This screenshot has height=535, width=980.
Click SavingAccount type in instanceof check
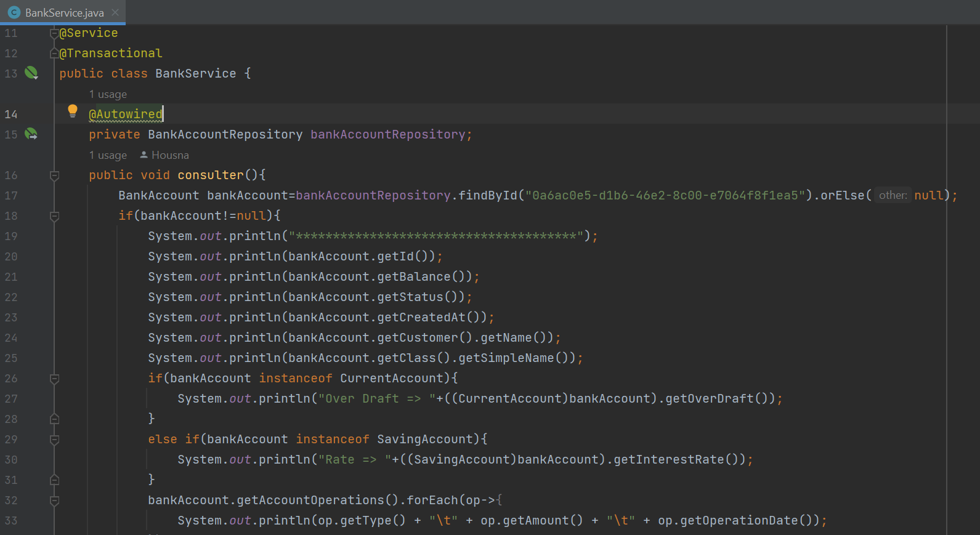pyautogui.click(x=425, y=439)
